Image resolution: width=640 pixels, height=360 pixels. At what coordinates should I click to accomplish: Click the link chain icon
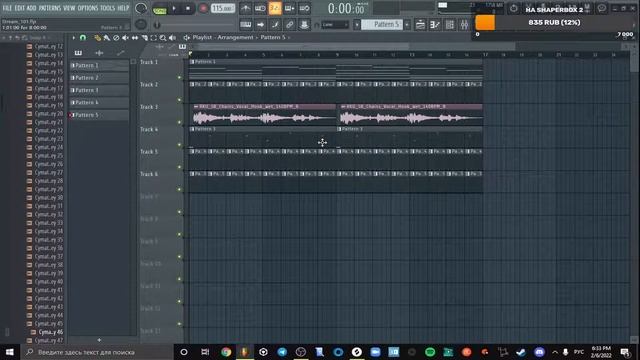click(289, 24)
